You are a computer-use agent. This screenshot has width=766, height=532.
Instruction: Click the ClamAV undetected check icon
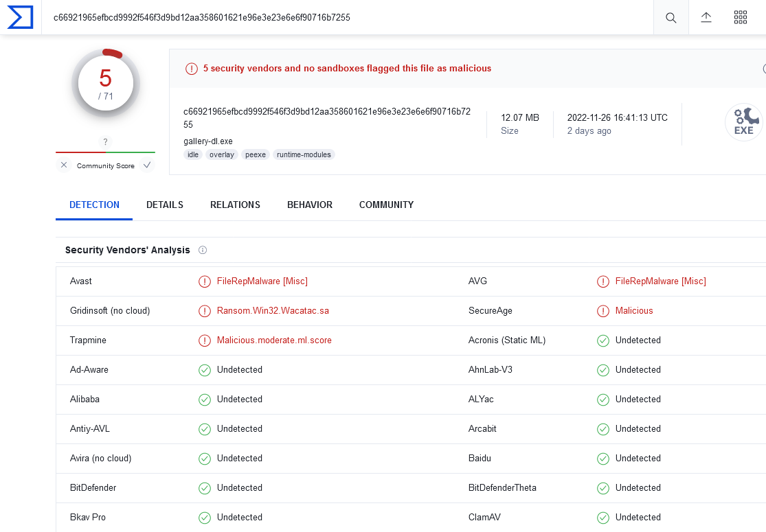click(603, 518)
